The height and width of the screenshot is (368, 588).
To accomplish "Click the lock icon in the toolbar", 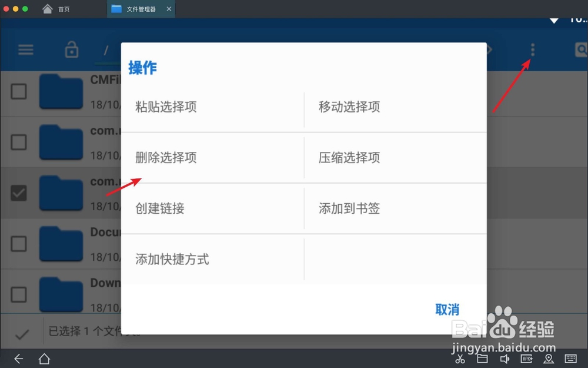I will (x=71, y=50).
